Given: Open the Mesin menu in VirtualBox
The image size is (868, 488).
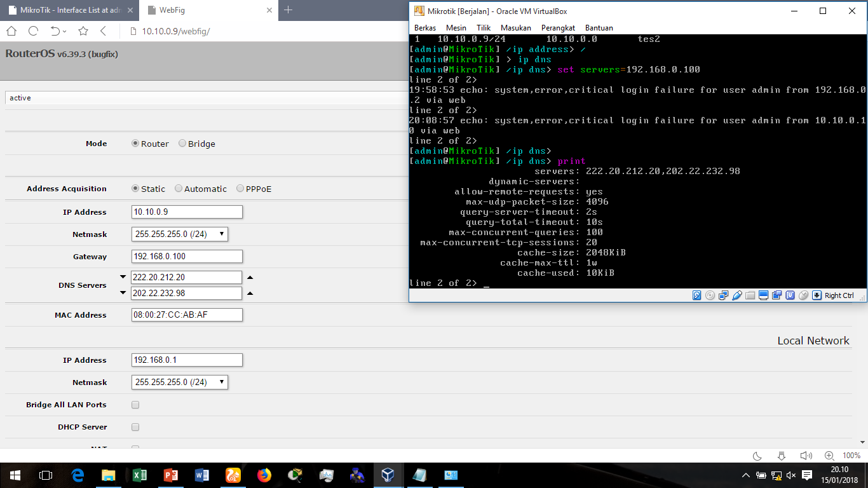Looking at the screenshot, I should (456, 28).
